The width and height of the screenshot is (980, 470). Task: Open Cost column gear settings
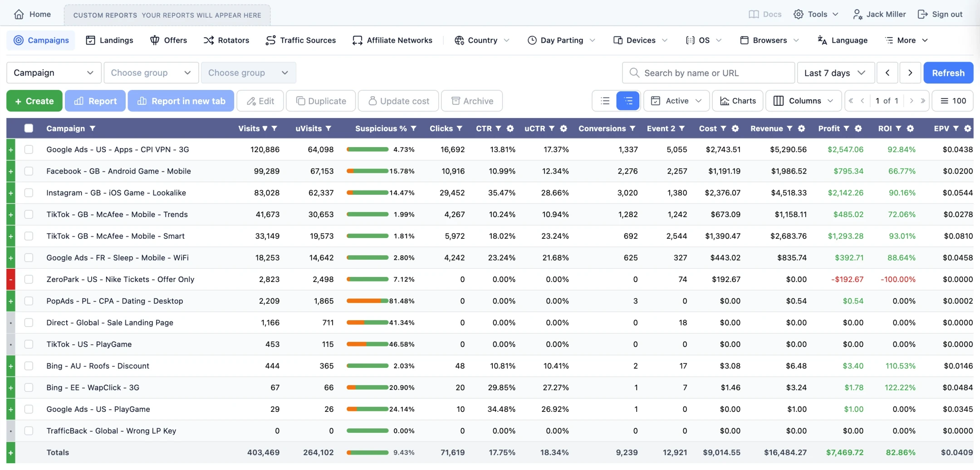(x=735, y=129)
